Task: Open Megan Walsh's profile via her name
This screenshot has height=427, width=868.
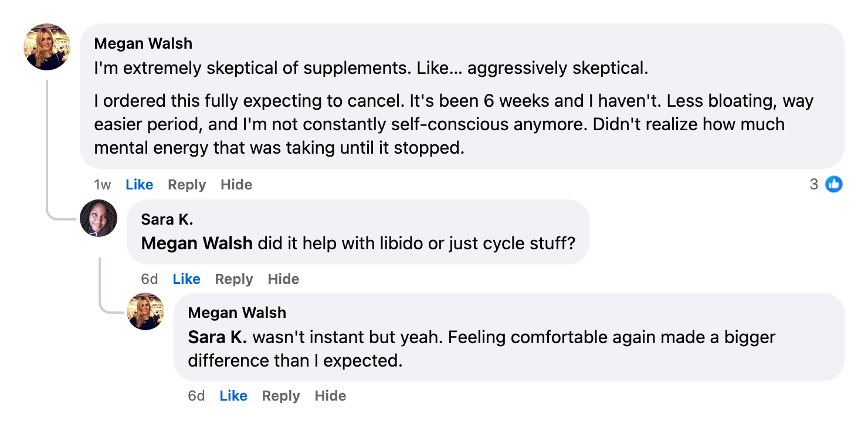Action: tap(143, 43)
